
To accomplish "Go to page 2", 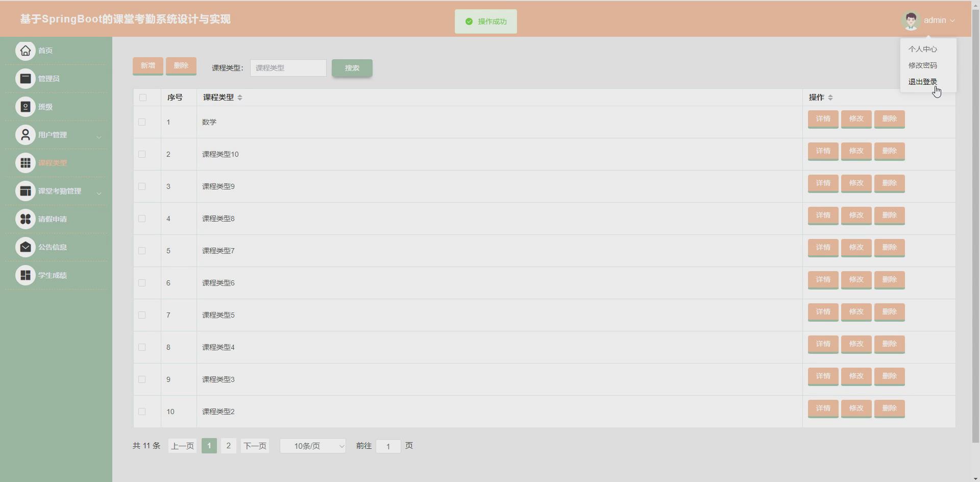I will (228, 446).
